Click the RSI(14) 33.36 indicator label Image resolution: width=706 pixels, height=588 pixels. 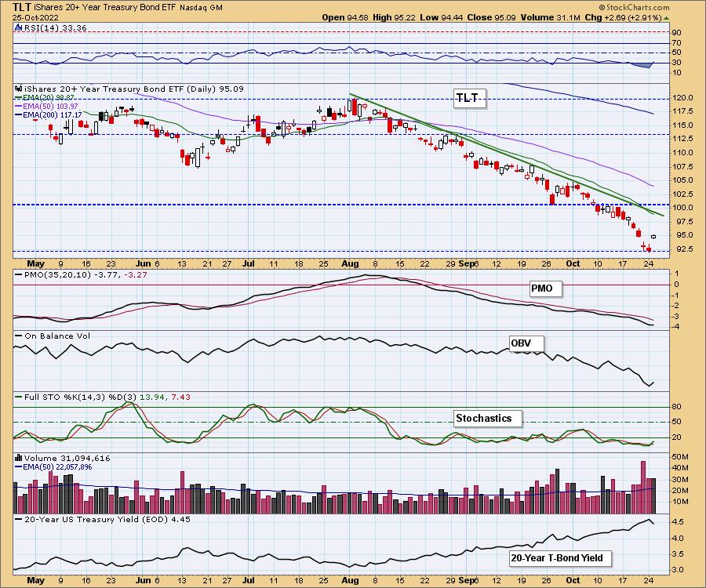[x=55, y=27]
